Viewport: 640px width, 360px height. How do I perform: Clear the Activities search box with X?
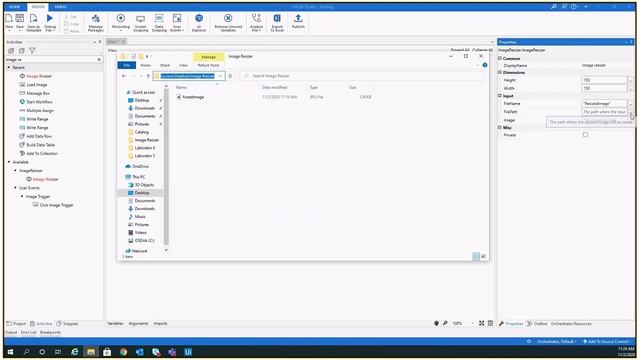pos(99,60)
